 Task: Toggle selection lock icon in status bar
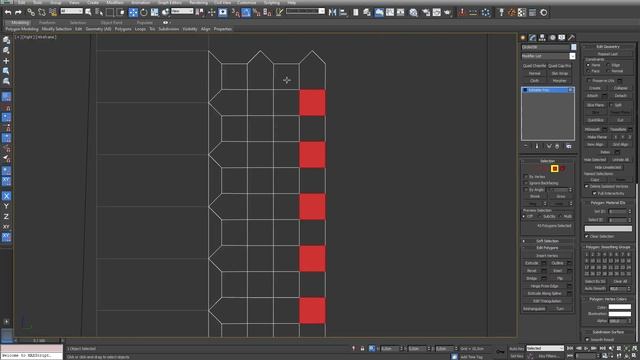(362, 349)
